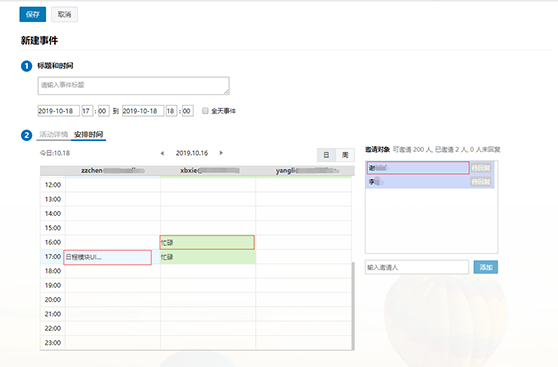The height and width of the screenshot is (367, 558).
Task: Select the red-outlined 忙碌 block at 16:00
Action: 207,242
